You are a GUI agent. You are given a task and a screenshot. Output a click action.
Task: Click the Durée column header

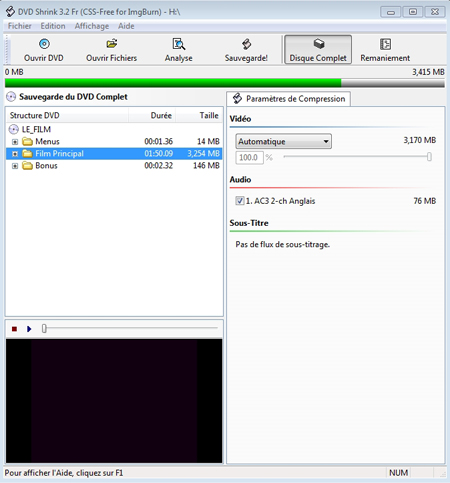click(x=152, y=115)
